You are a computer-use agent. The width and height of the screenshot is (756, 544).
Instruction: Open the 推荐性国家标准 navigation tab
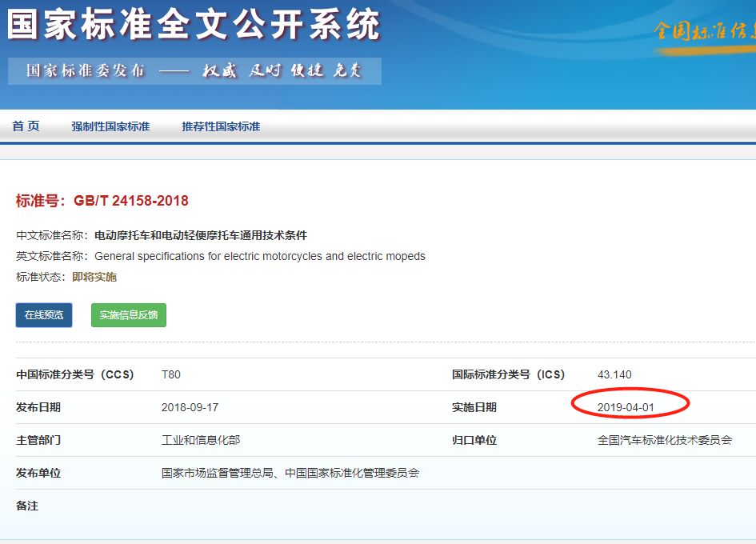point(221,126)
